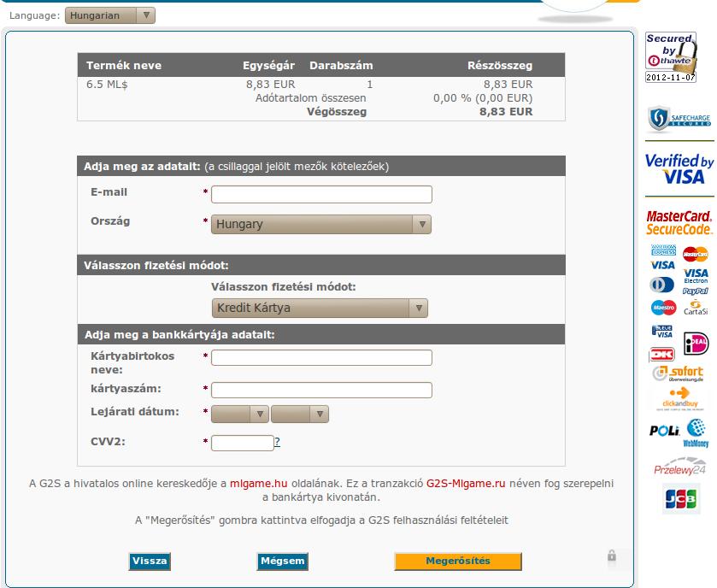Click the padlock icon near Megerősítés
Screen dimensions: 717x588
pyautogui.click(x=612, y=556)
